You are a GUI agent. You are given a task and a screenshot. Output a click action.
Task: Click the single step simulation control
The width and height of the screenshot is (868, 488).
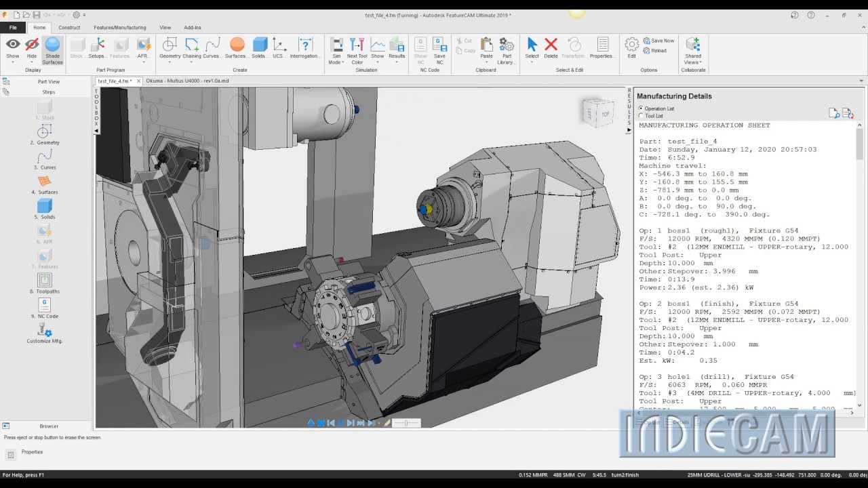(351, 423)
